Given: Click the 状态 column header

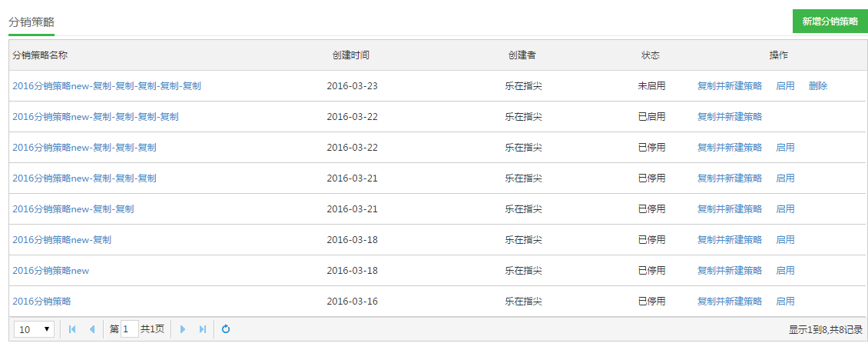Looking at the screenshot, I should 651,55.
